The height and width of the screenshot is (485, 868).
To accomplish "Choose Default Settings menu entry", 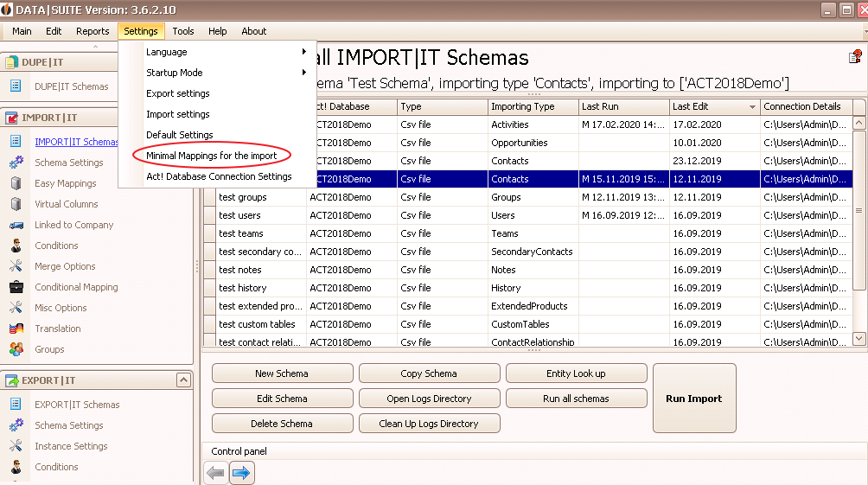I will coord(179,135).
